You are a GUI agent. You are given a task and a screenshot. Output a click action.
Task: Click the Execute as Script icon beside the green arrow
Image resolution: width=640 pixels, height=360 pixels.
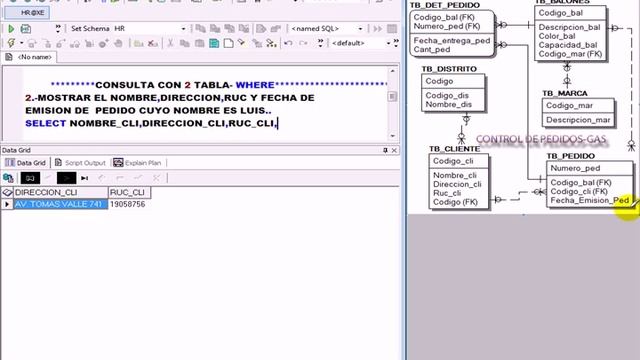coord(26,29)
